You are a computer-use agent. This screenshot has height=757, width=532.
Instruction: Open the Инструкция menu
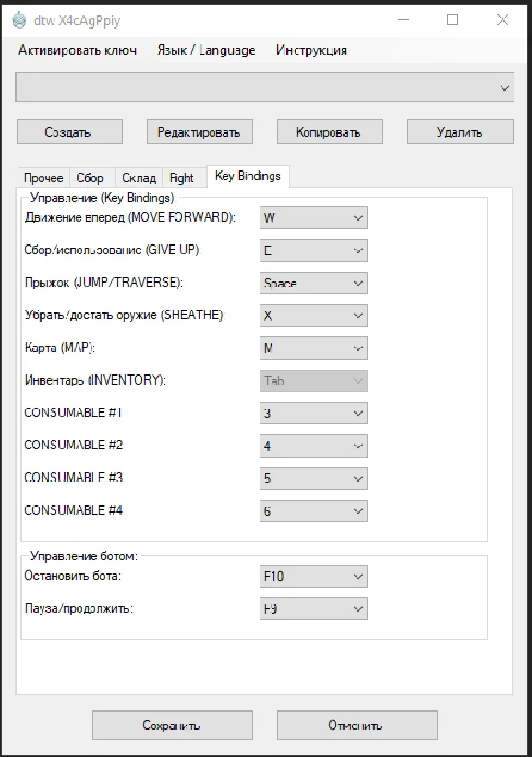311,50
